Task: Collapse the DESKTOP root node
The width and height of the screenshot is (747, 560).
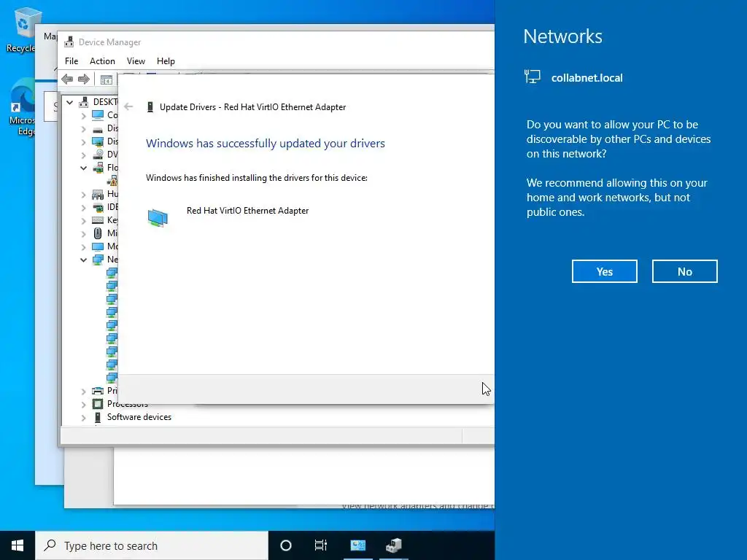Action: [69, 102]
